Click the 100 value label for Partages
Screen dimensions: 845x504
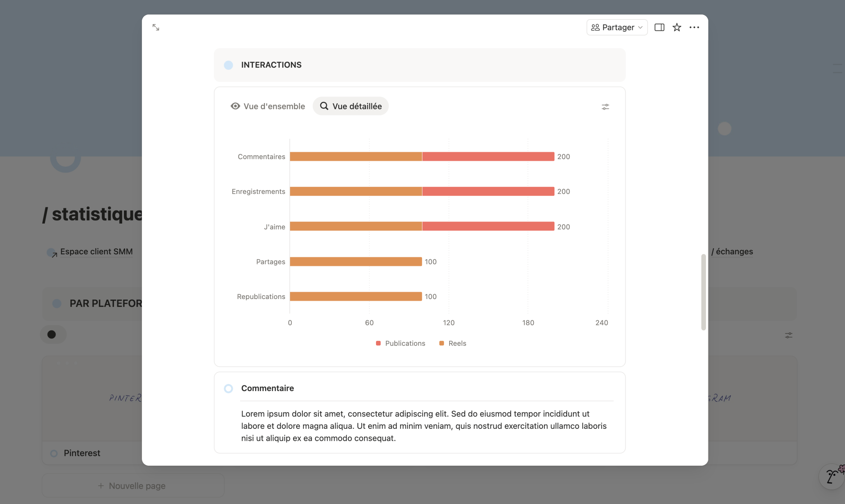[x=430, y=262]
